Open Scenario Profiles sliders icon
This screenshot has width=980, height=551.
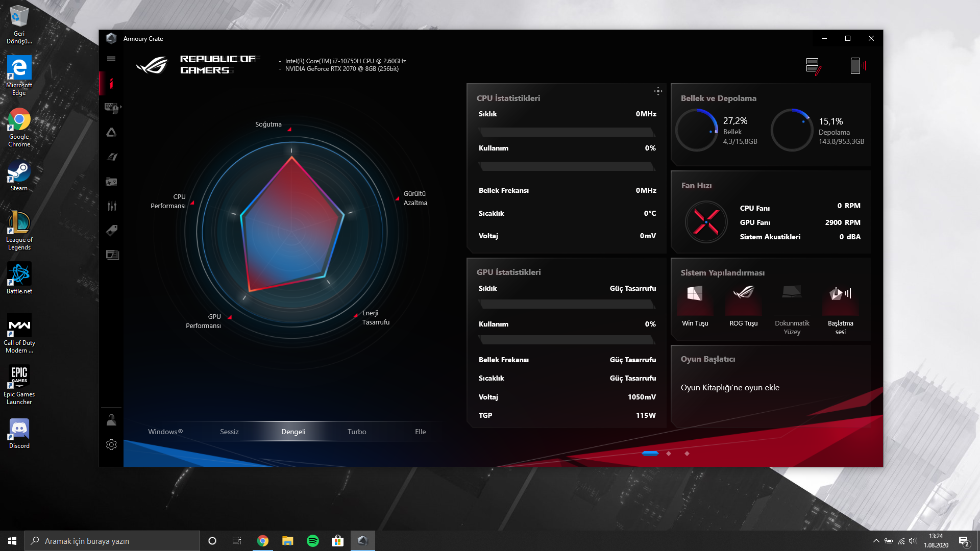pos(112,206)
